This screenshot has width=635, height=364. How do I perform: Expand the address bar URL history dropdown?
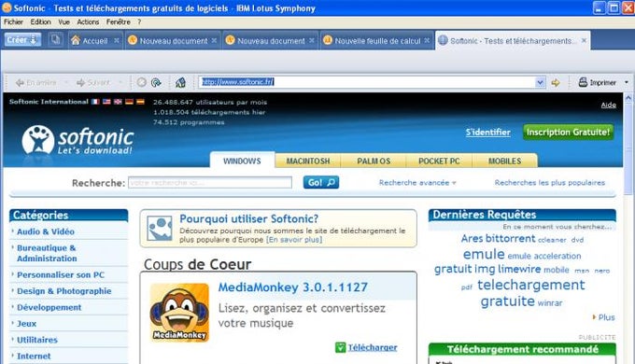point(540,82)
